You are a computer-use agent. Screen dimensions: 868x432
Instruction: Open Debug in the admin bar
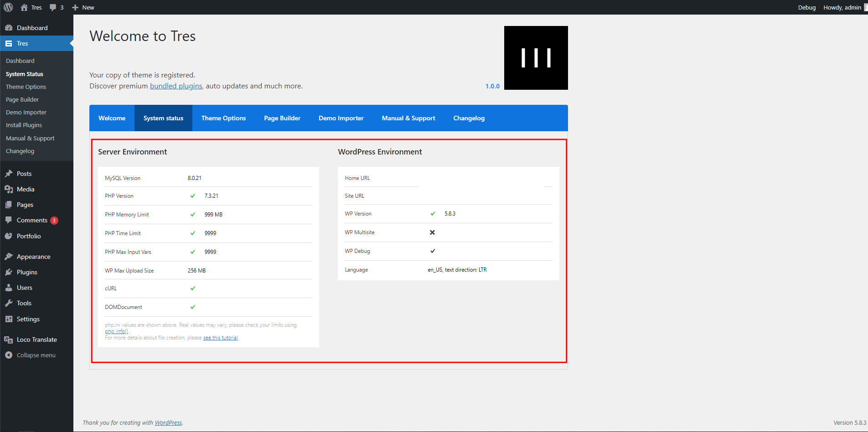click(807, 7)
